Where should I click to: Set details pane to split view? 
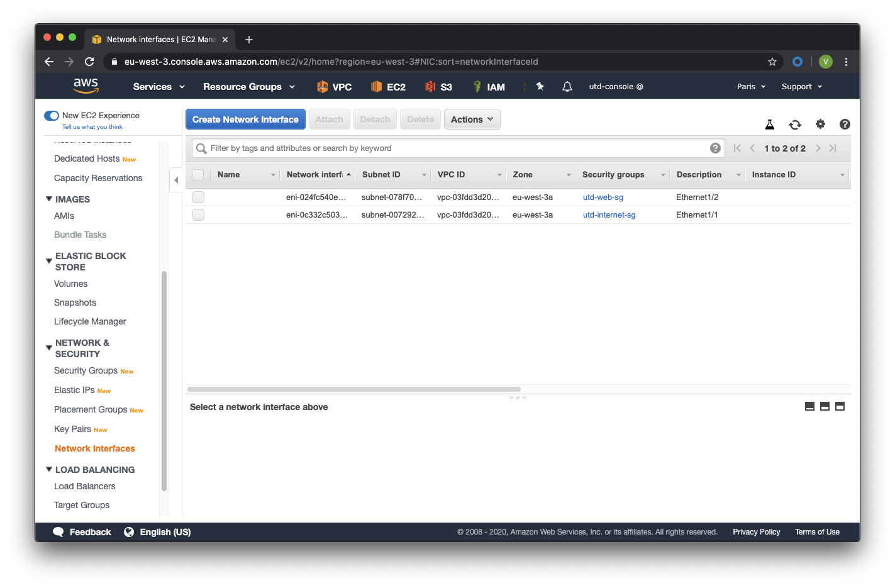pos(825,406)
